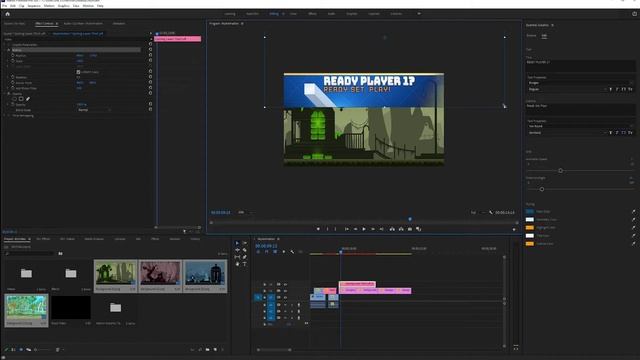The height and width of the screenshot is (360, 640).
Task: Create a new bin in the Project panel
Action: pyautogui.click(x=207, y=350)
